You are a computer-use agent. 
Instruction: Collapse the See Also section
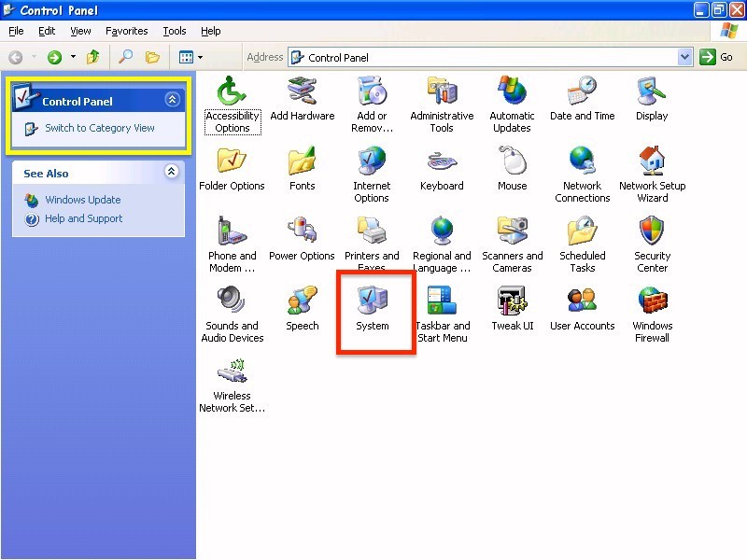[171, 172]
